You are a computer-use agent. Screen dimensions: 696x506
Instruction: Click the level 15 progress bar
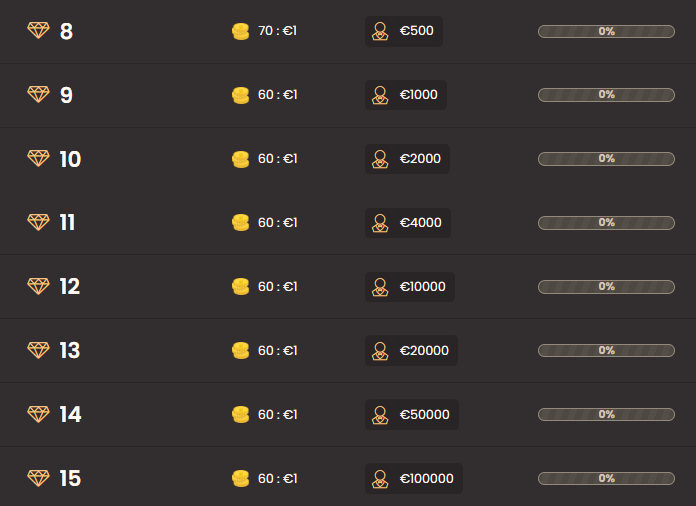pos(606,479)
